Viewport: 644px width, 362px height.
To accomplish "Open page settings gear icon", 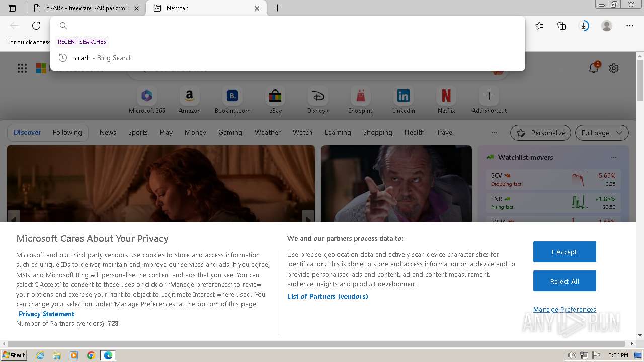I will tap(614, 68).
